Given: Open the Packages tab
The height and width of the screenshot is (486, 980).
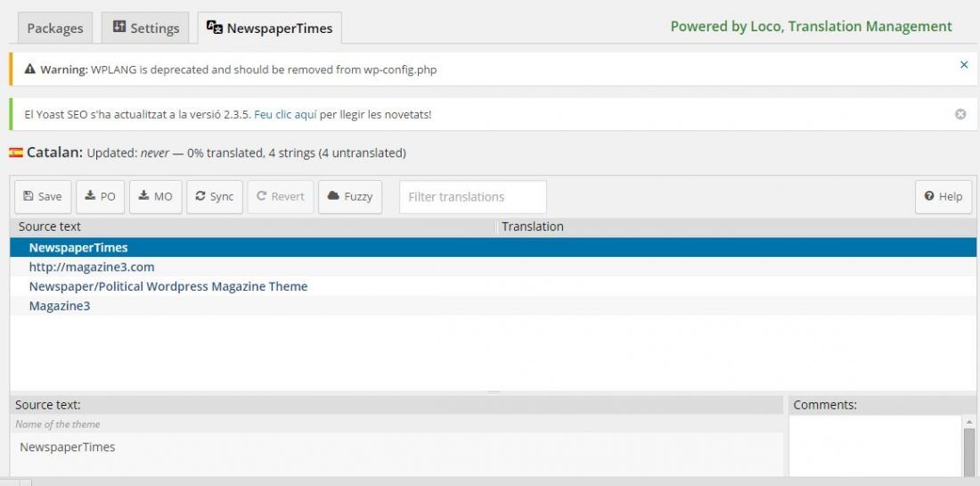Looking at the screenshot, I should point(55,29).
